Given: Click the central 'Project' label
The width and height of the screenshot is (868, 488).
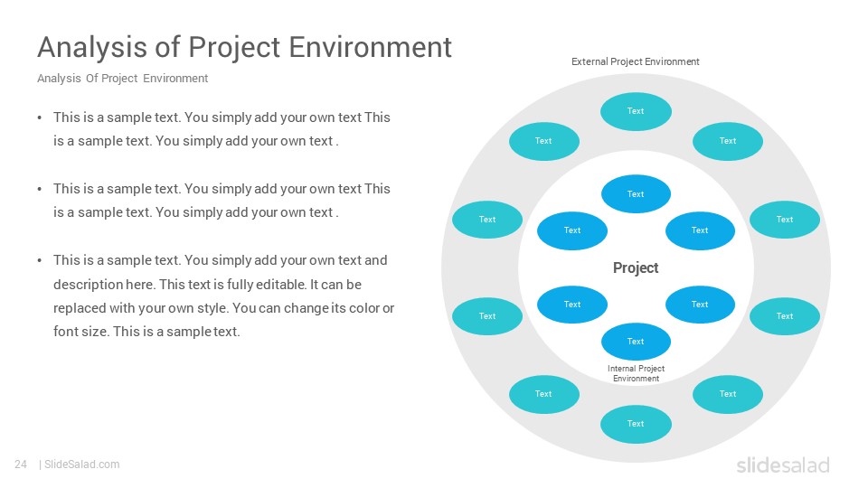Looking at the screenshot, I should (636, 267).
